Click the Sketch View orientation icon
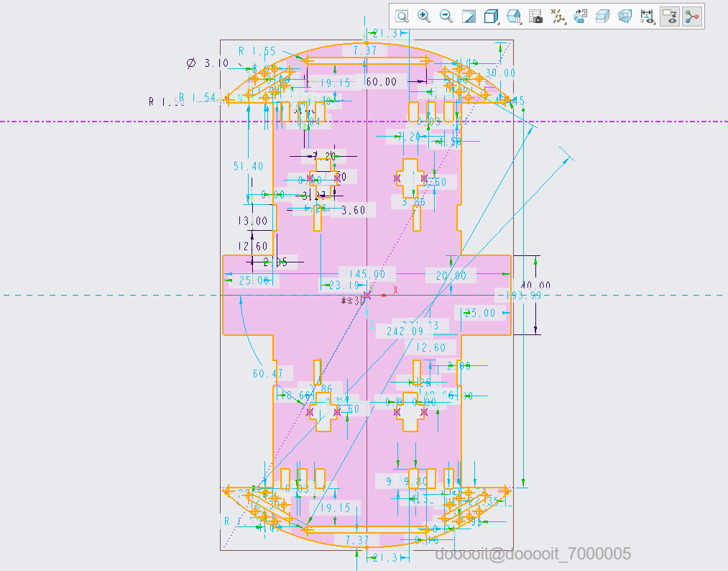Image resolution: width=728 pixels, height=571 pixels. pos(581,17)
